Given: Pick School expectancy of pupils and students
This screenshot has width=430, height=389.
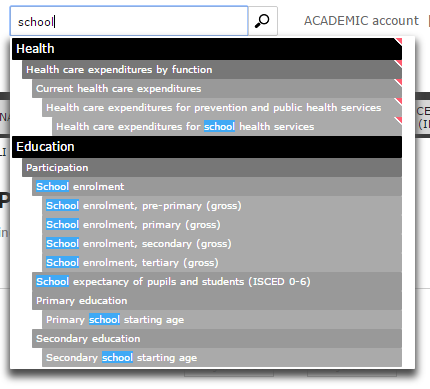Looking at the screenshot, I should point(217,282).
